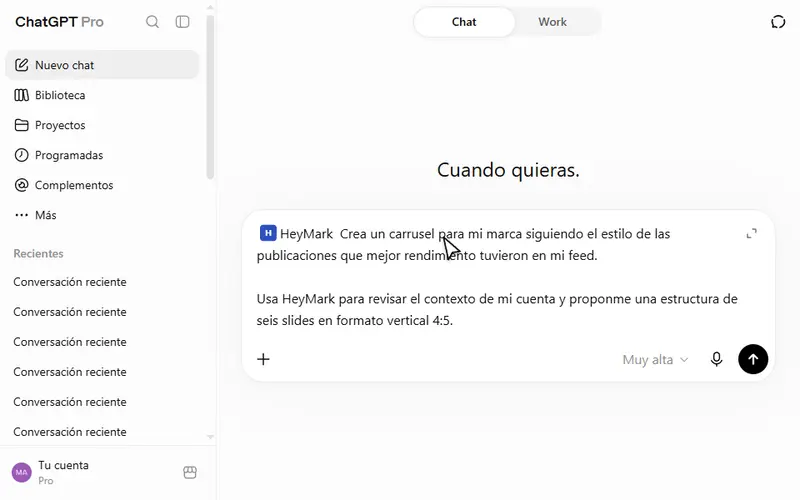Collapse the sidebar with panel toggle icon
This screenshot has width=800, height=500.
coord(182,22)
